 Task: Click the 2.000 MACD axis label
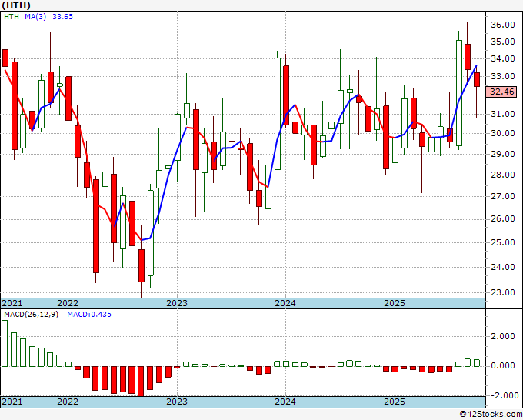tap(503, 336)
